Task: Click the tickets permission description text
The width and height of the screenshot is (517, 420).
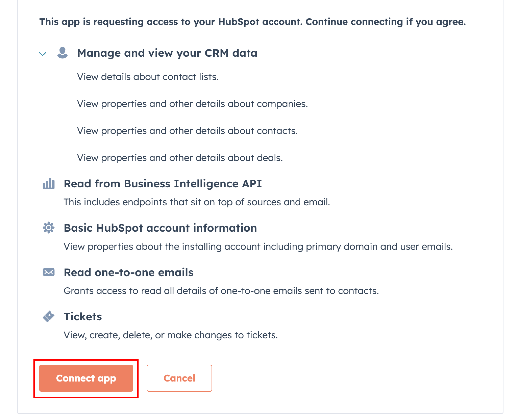Action: click(x=171, y=335)
